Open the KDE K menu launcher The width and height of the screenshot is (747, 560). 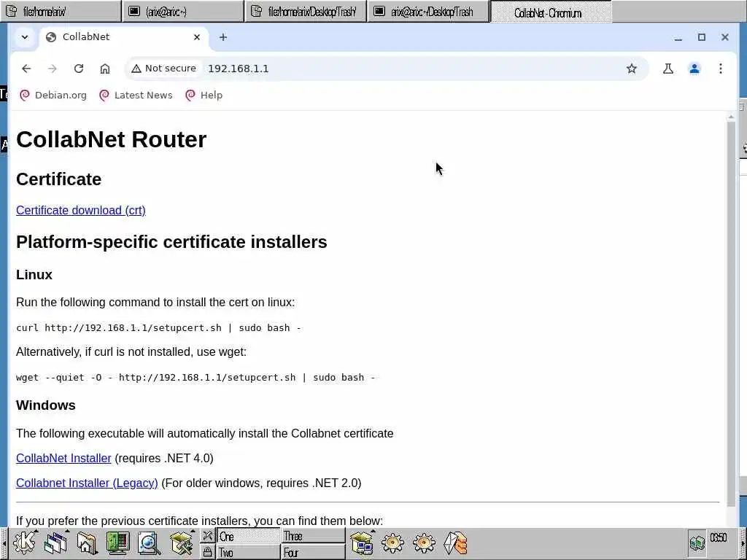24,542
